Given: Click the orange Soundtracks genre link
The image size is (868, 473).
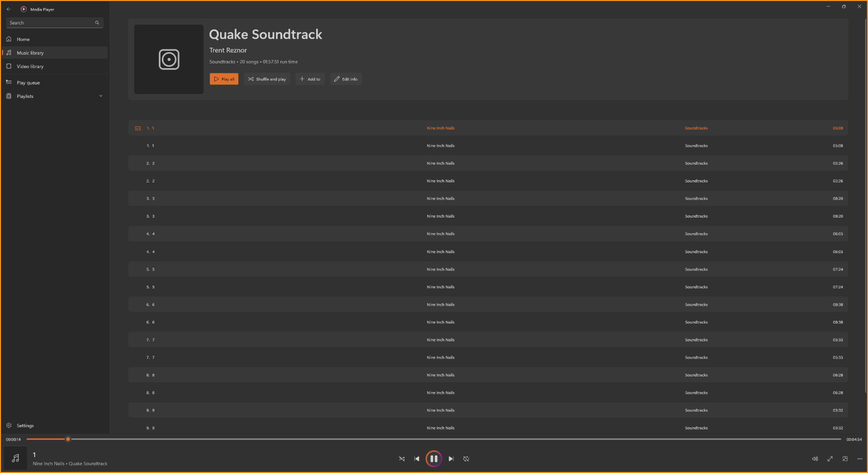Looking at the screenshot, I should pyautogui.click(x=696, y=128).
